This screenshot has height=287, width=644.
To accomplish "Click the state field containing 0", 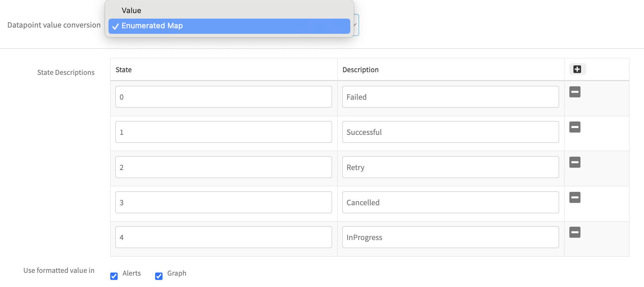I will coord(224,97).
